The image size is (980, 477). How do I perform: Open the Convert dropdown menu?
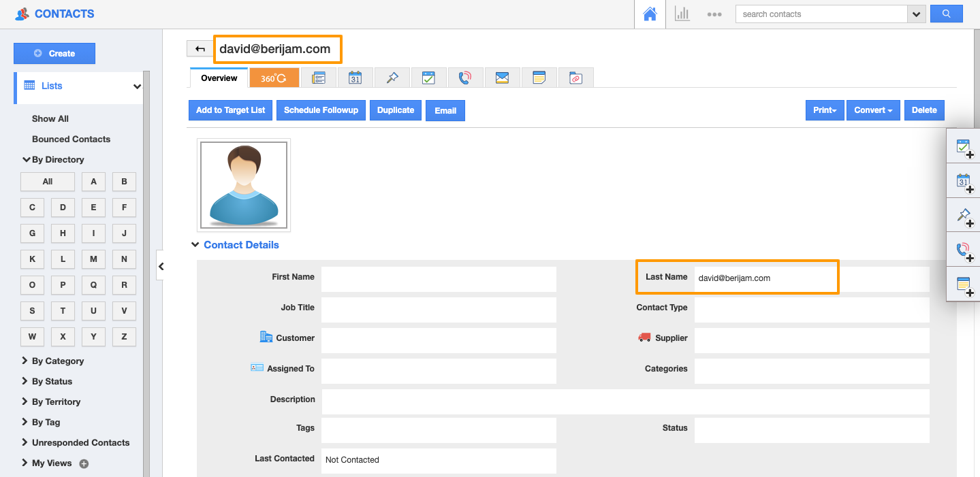(872, 110)
